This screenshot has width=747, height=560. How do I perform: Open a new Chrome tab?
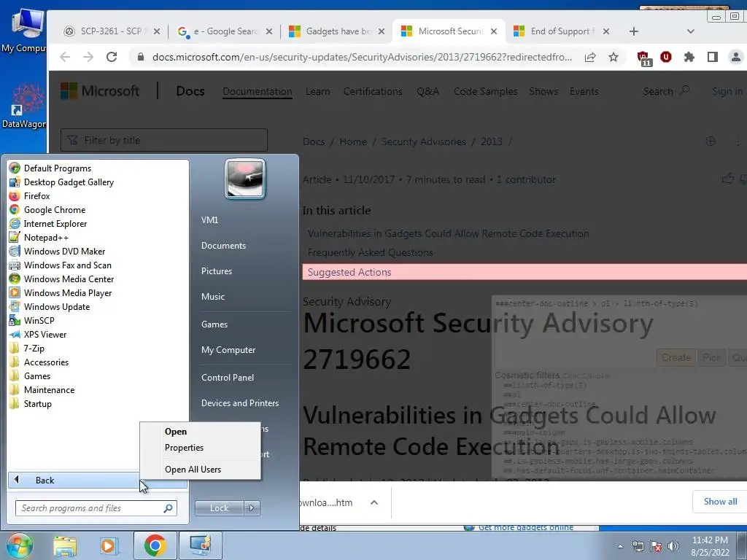633,31
